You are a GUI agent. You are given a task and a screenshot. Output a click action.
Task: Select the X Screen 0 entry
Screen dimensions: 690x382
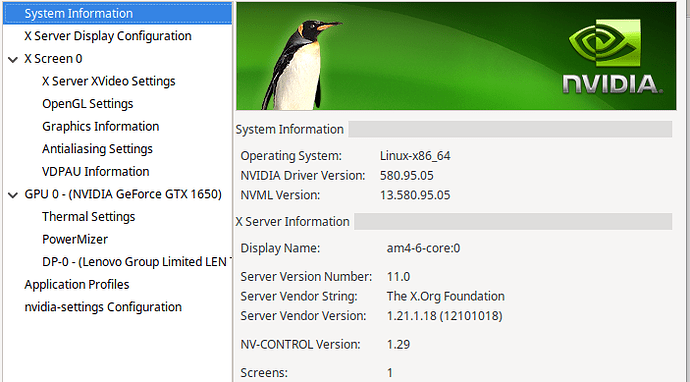pos(53,59)
